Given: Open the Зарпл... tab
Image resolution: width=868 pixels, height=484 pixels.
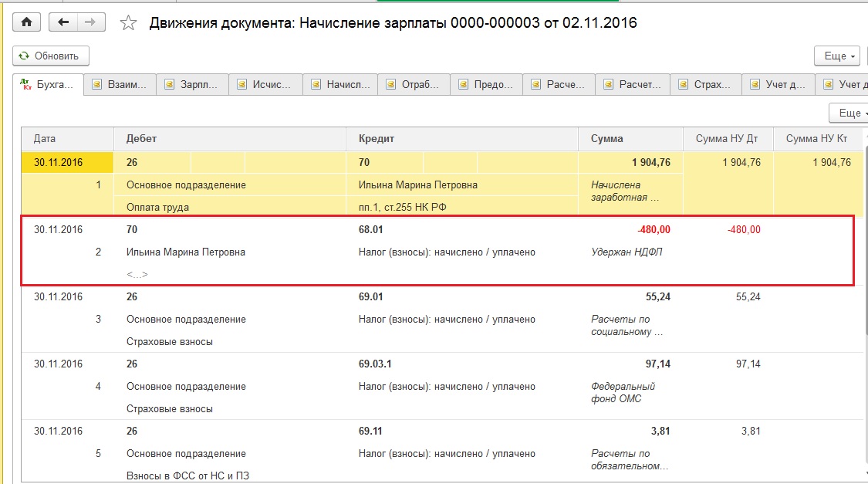Looking at the screenshot, I should point(192,85).
